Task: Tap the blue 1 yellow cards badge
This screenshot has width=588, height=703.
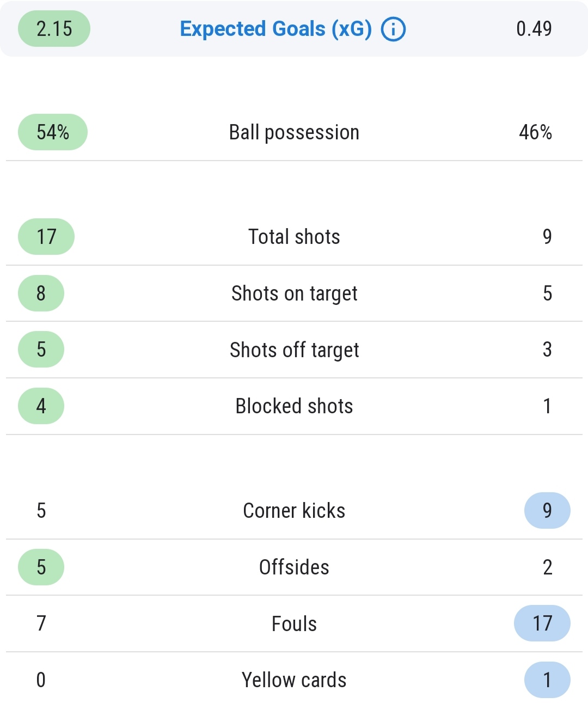Action: [547, 680]
